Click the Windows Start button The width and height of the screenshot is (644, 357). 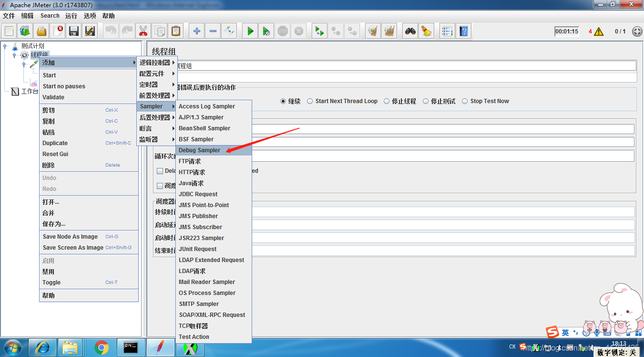(x=13, y=347)
